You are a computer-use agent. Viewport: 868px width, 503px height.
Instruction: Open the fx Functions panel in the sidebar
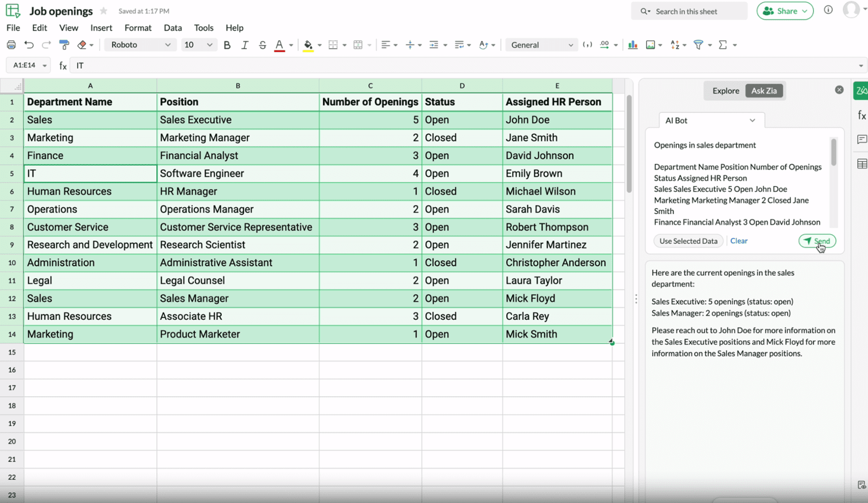861,114
